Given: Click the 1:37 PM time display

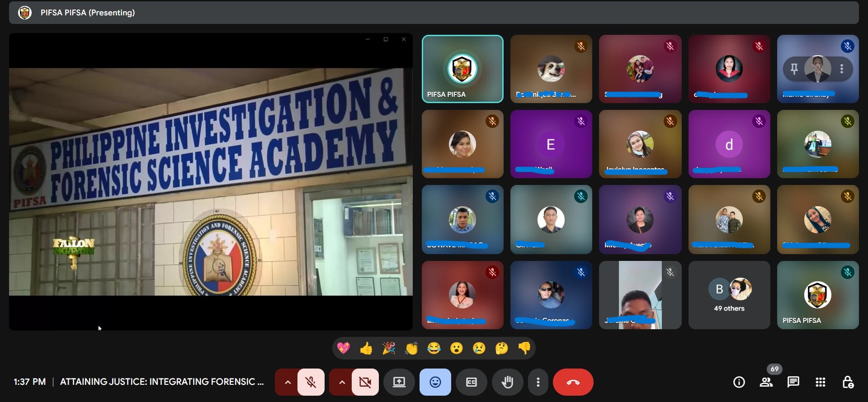Looking at the screenshot, I should click(30, 382).
